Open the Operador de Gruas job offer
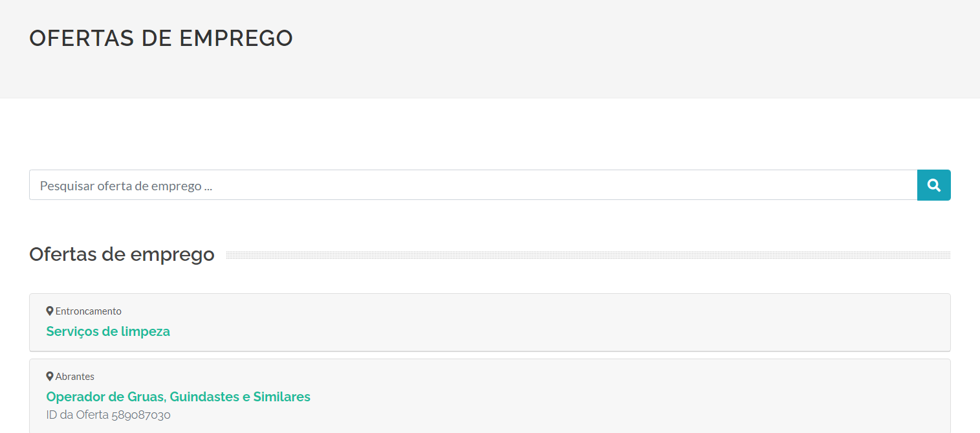 (x=178, y=397)
